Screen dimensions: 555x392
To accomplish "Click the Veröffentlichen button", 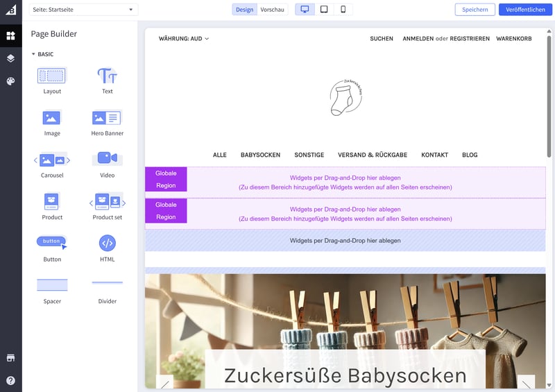I will (x=525, y=10).
